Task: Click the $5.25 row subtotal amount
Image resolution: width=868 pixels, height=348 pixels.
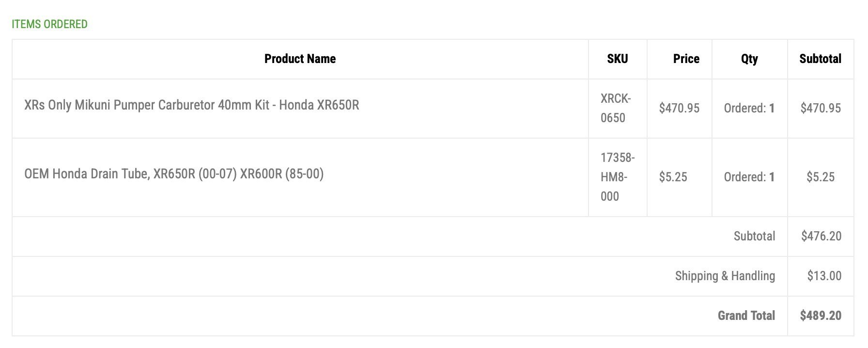Action: pyautogui.click(x=821, y=177)
